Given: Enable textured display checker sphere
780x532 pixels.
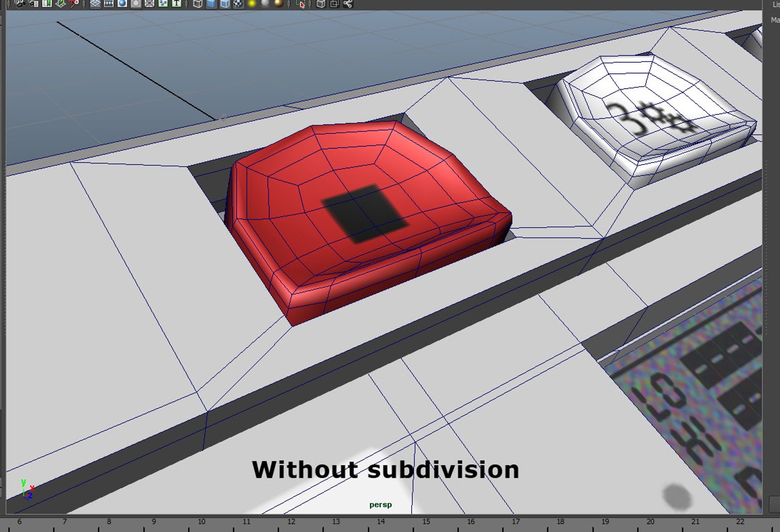Looking at the screenshot, I should [238, 3].
